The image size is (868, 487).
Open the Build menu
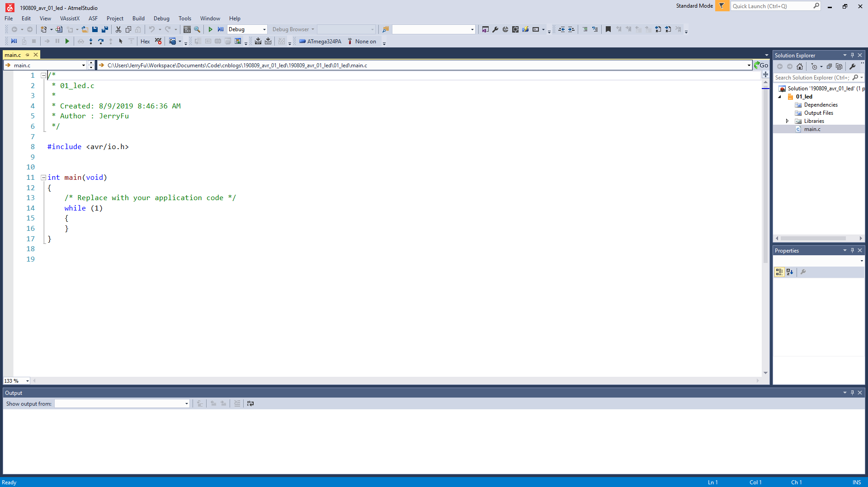(x=138, y=19)
